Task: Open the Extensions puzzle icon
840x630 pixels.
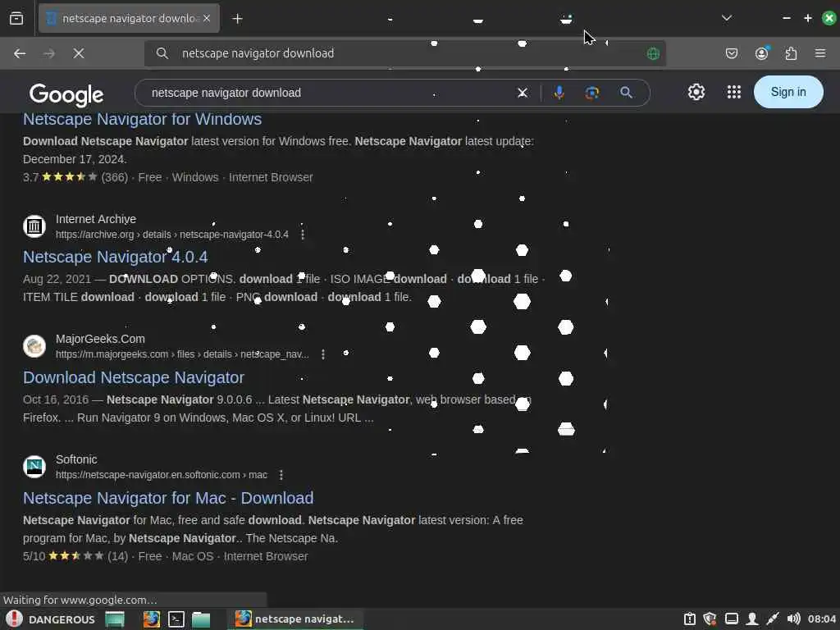Action: (791, 53)
